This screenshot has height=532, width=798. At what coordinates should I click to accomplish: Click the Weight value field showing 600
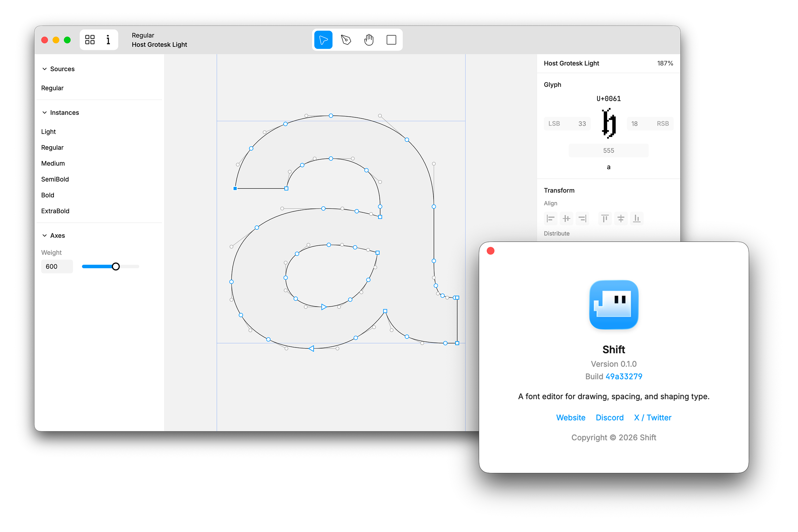click(57, 266)
